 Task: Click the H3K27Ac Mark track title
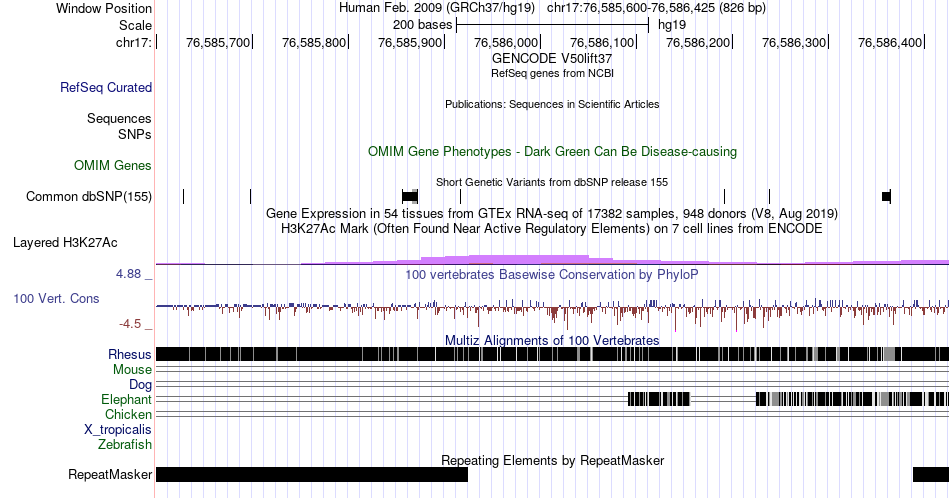point(552,228)
